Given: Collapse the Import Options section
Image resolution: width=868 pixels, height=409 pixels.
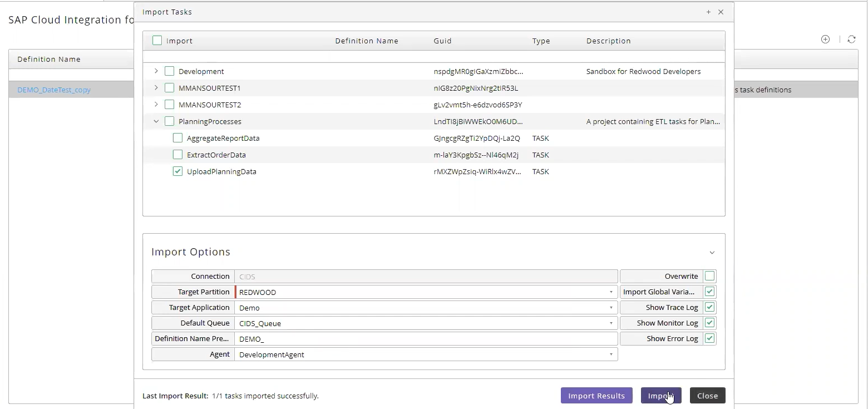Looking at the screenshot, I should pos(712,253).
